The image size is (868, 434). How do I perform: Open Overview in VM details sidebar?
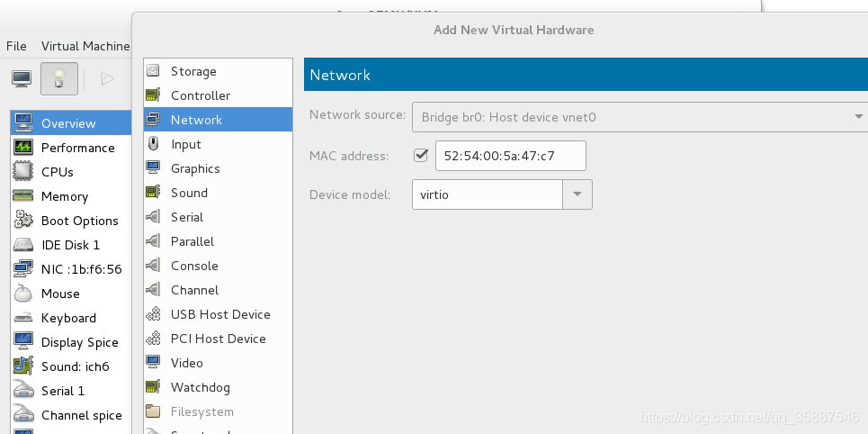[x=71, y=123]
